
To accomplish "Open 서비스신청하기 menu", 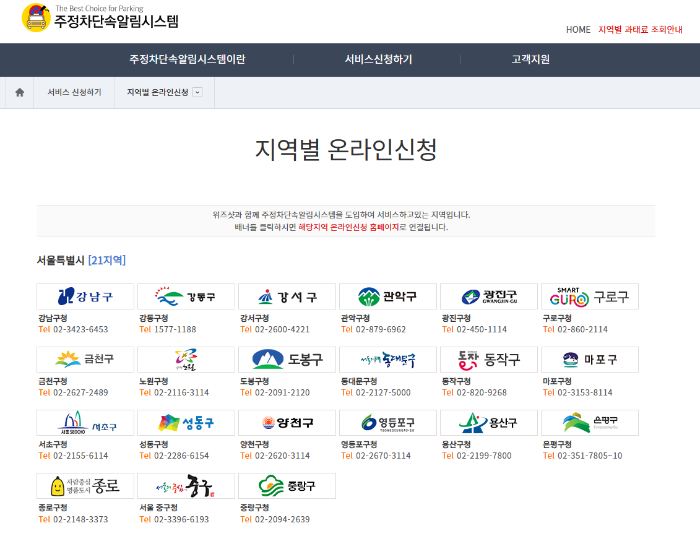I will [378, 59].
